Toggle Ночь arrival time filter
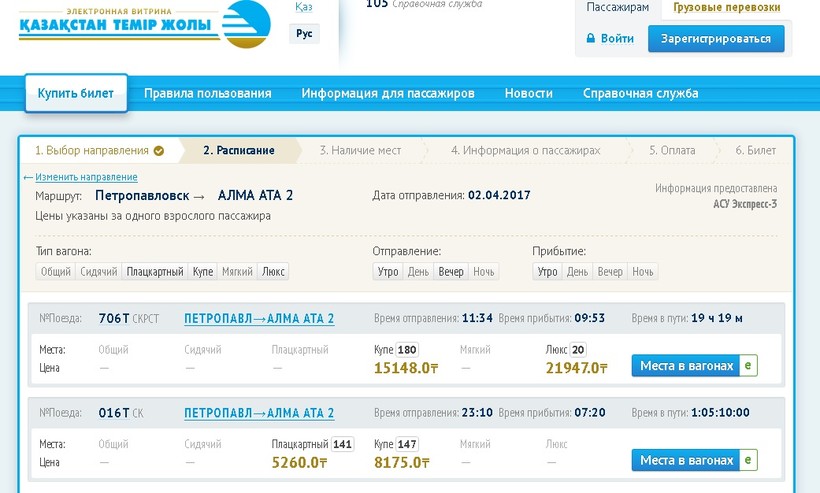 (x=643, y=272)
